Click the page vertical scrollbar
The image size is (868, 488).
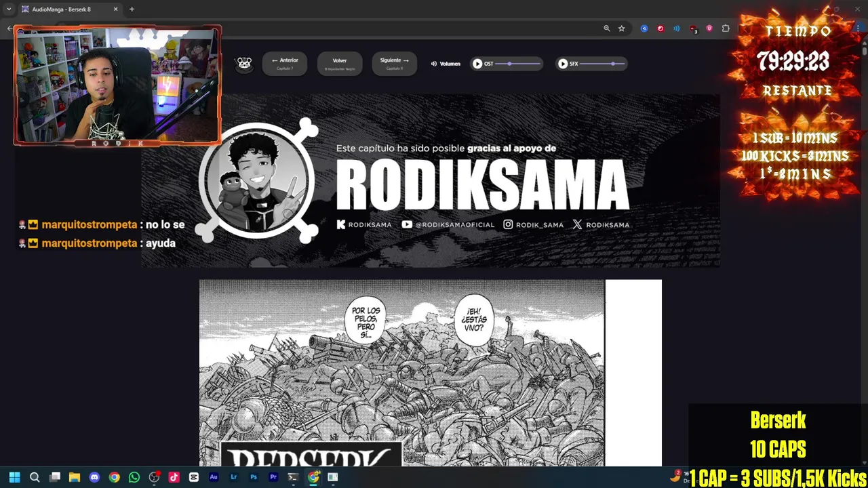point(864,51)
